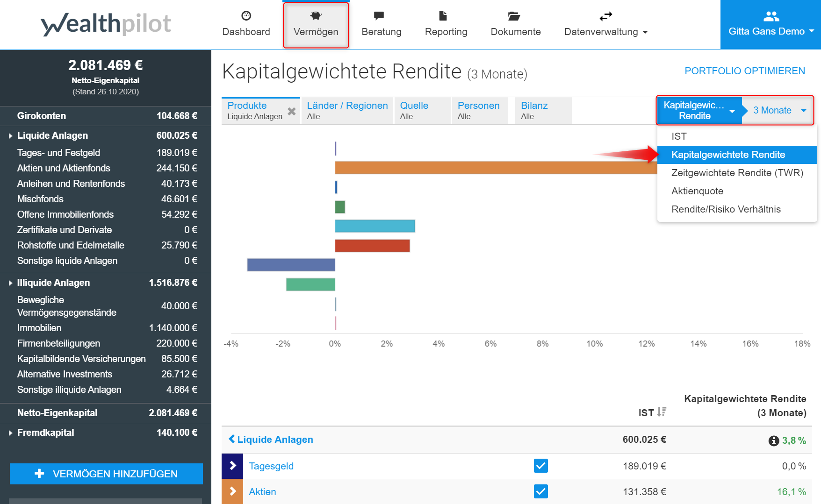Choose Rendite/Risiko Verhältnis option
Viewport: 821px width, 504px height.
coord(737,209)
